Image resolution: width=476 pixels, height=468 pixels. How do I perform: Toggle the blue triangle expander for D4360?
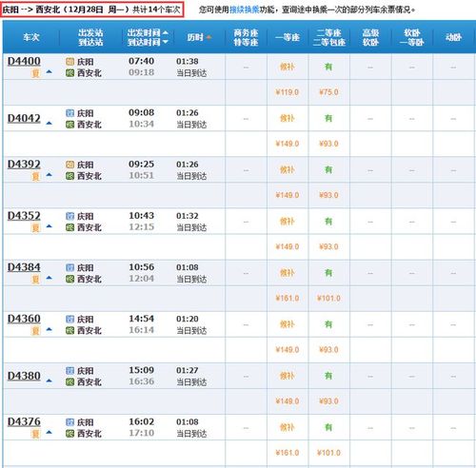[x=49, y=329]
